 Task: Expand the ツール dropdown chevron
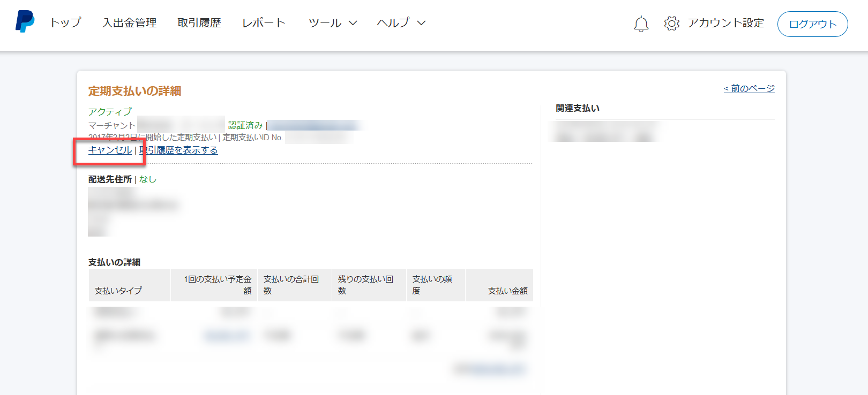pos(353,23)
